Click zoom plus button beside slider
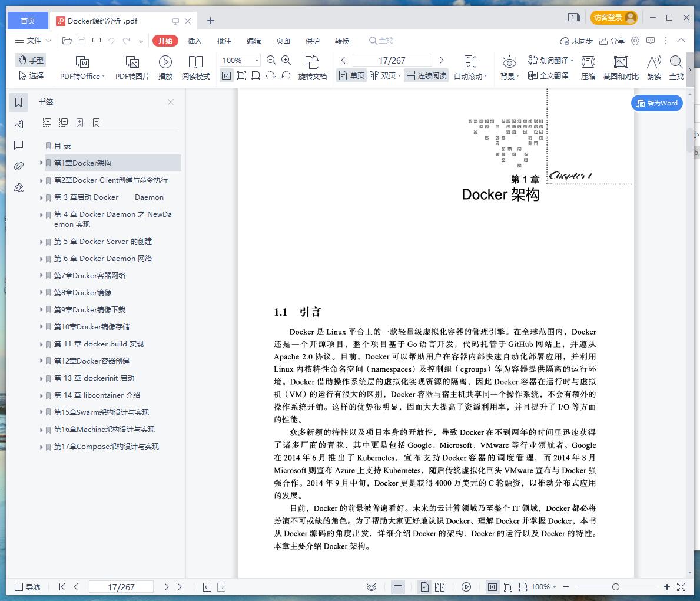Viewport: 700px width, 601px height. (x=666, y=587)
